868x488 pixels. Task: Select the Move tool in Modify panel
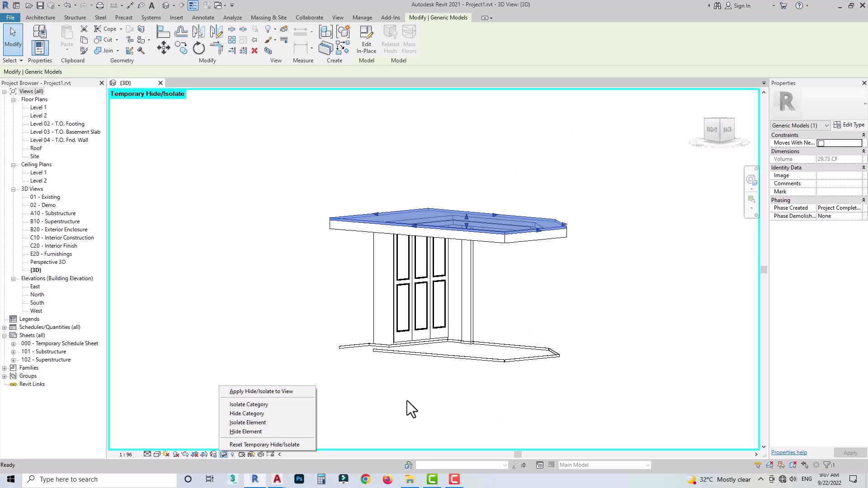163,48
